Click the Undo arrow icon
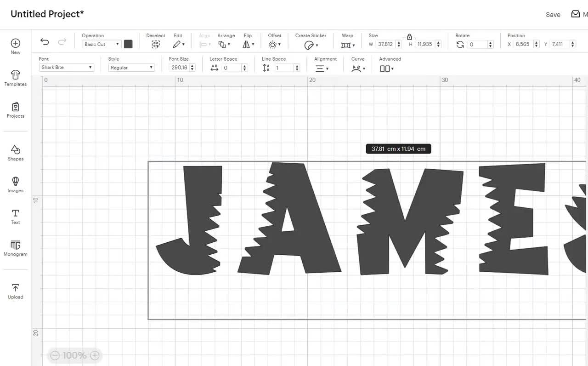 [45, 42]
